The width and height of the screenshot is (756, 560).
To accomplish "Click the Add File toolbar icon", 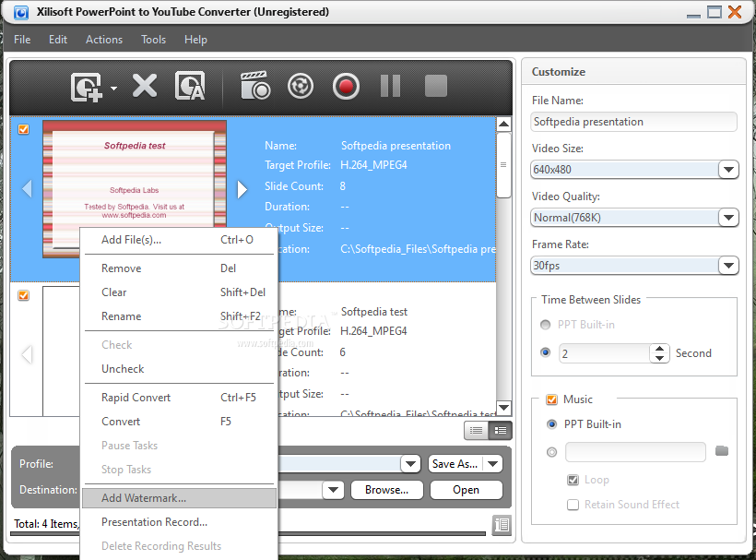I will [87, 87].
